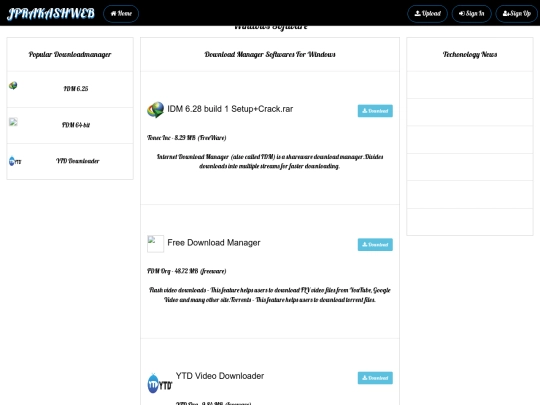
Task: Open the Free Download Manager title
Action: pos(214,242)
